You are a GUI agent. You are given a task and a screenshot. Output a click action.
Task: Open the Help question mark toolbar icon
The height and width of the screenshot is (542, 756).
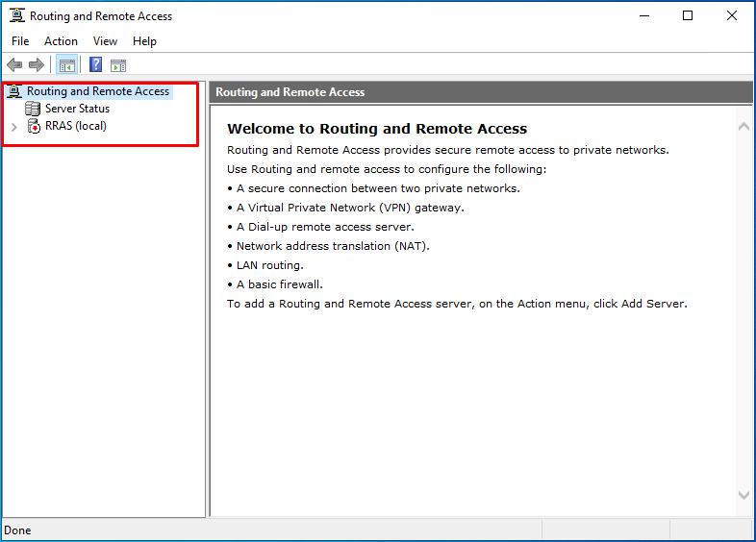[95, 64]
